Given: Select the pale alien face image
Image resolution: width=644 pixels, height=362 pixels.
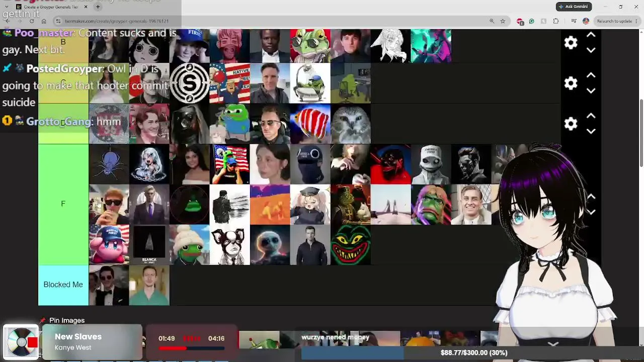Looking at the screenshot, I should click(270, 245).
